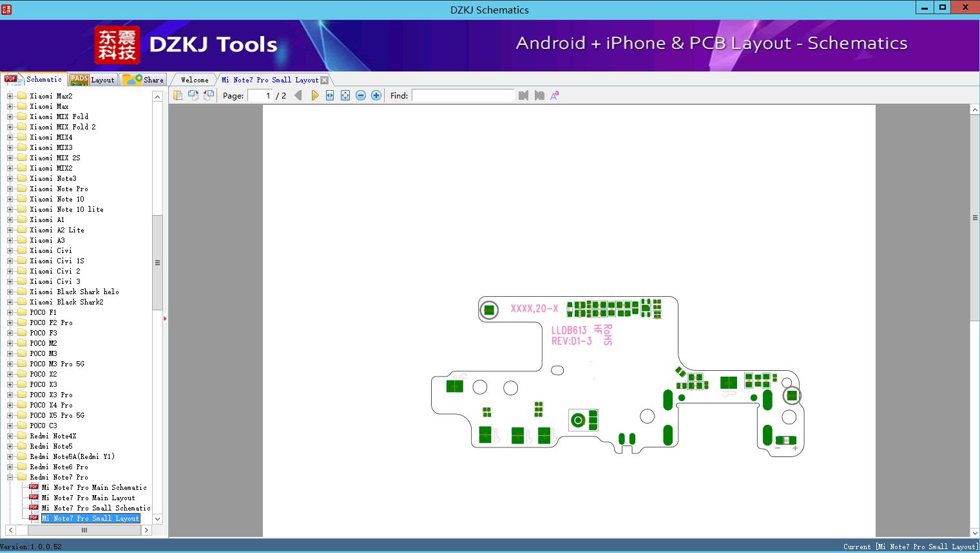The image size is (980, 553).
Task: Expand the Xiaomi MIX Fold 2 folder
Action: click(x=10, y=127)
